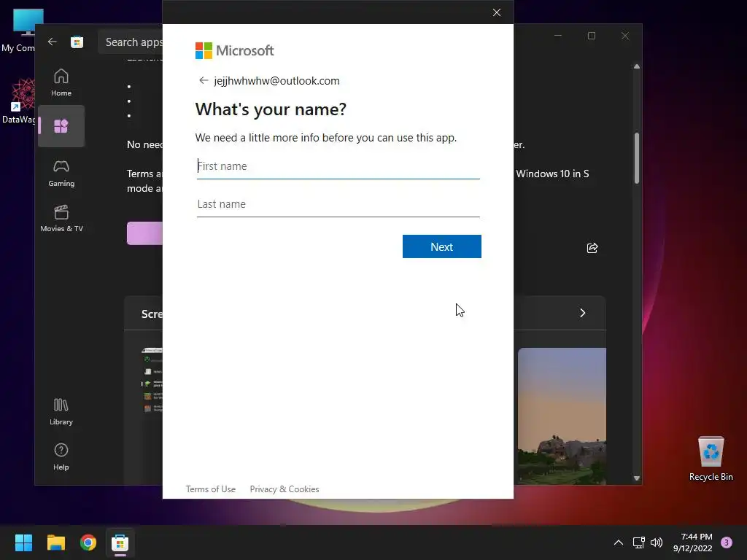
Task: Close the Microsoft sign-in dialog
Action: 496,12
